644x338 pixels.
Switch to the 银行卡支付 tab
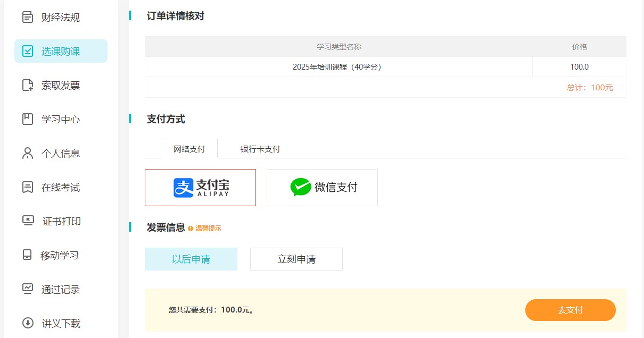pos(259,149)
